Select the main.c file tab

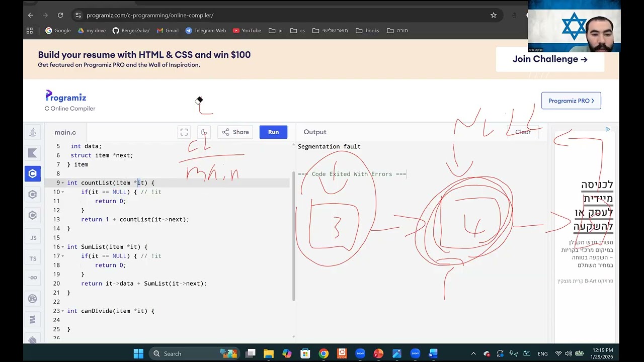(x=65, y=132)
